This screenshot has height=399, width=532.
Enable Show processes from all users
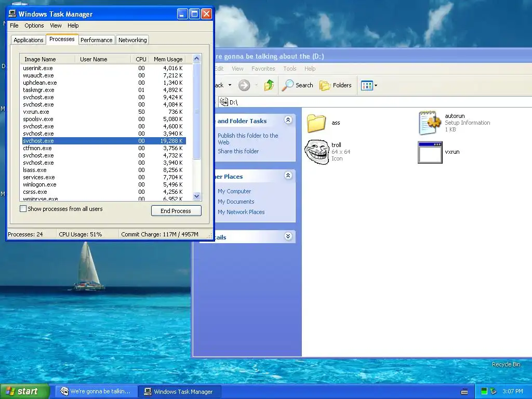(23, 209)
